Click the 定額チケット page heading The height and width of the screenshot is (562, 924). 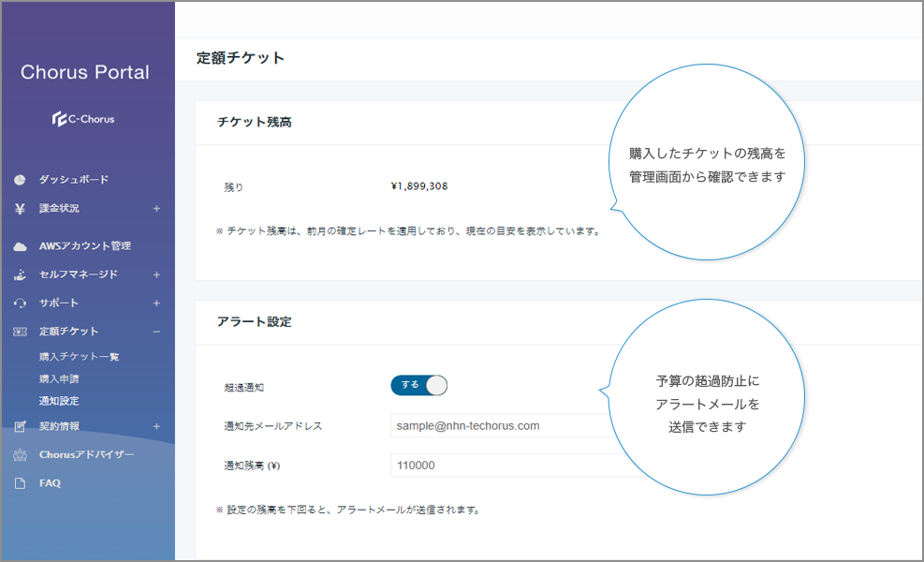click(x=241, y=58)
